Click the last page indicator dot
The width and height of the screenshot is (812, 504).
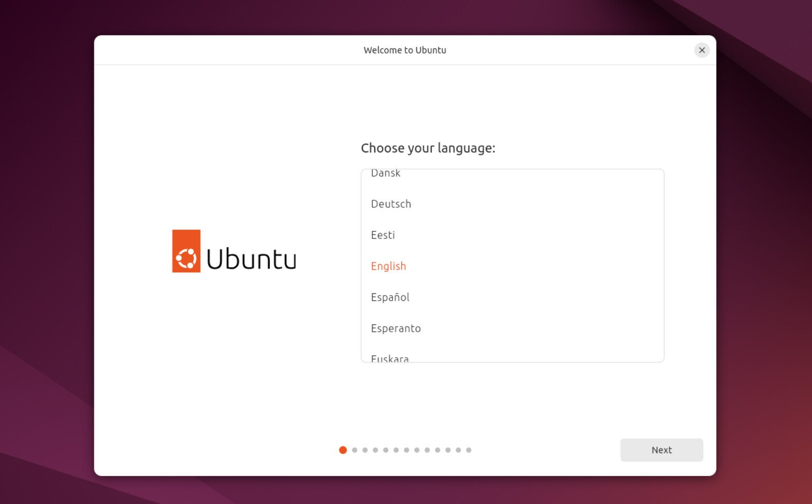click(x=469, y=450)
